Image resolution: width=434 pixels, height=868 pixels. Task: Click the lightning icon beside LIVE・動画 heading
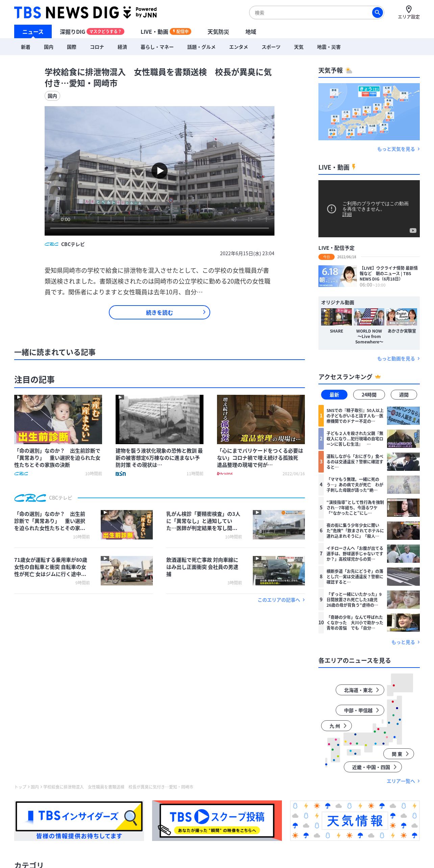click(x=354, y=167)
